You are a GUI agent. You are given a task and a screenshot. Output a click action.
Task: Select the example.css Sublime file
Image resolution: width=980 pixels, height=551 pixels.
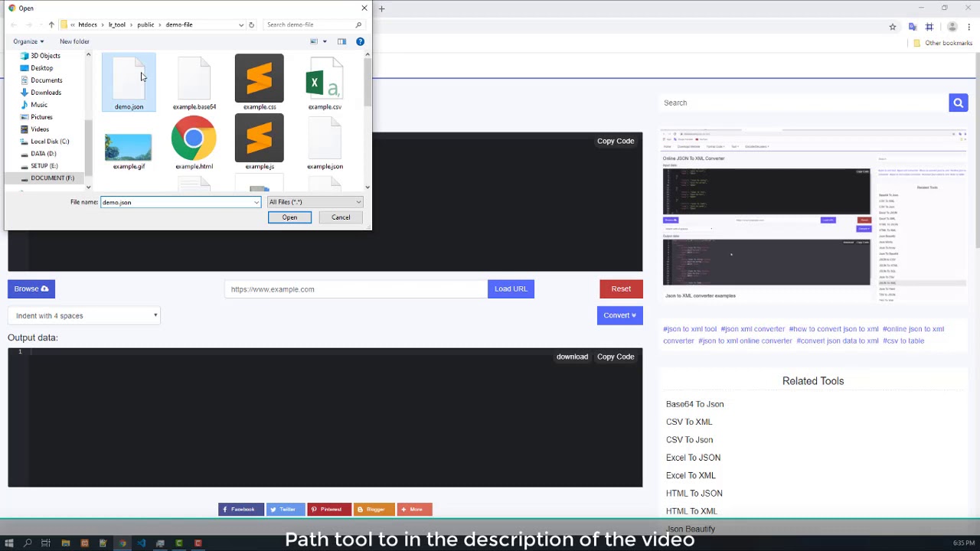(259, 83)
